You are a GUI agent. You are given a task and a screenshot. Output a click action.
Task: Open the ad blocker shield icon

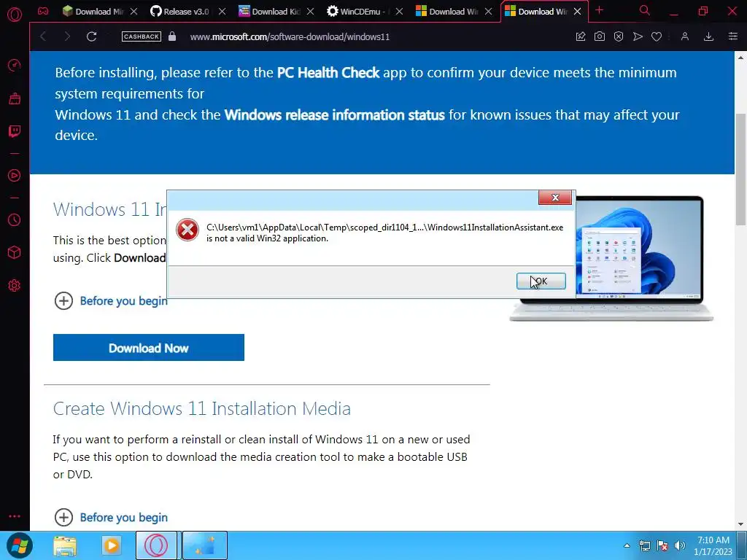click(619, 36)
